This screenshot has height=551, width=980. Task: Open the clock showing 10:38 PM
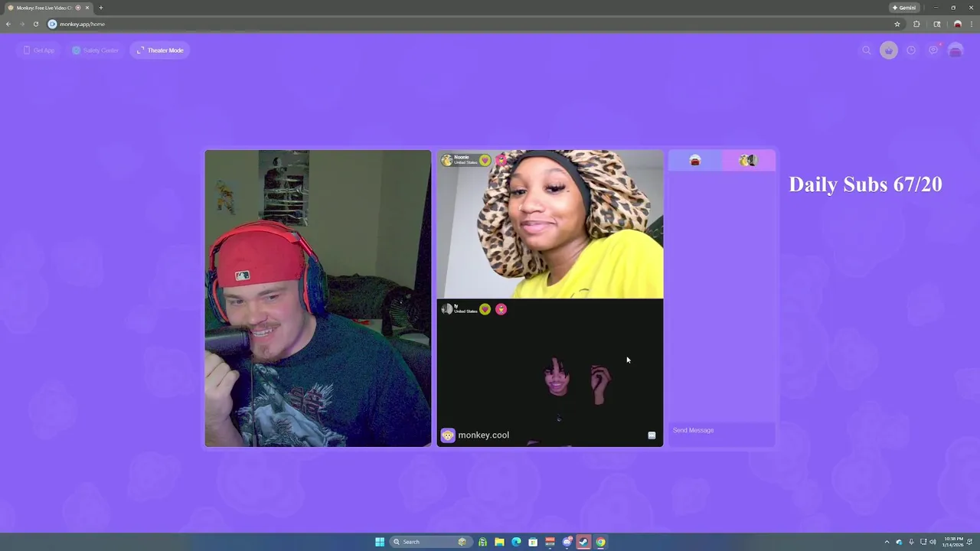pyautogui.click(x=953, y=542)
